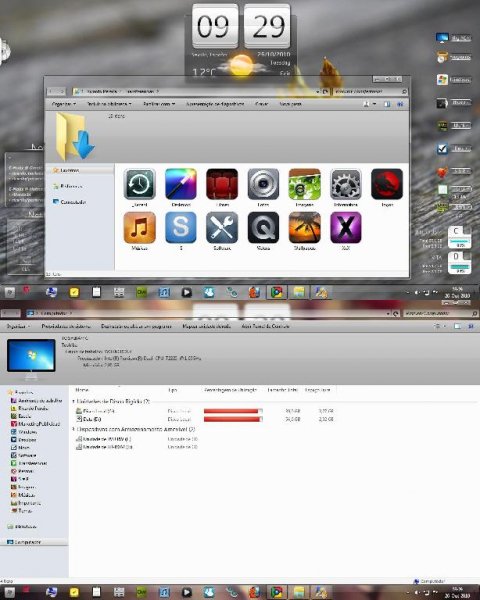Select Bibliotecas in the Computador window sidebar
Viewport: 480px width, 600px height.
pyautogui.click(x=22, y=527)
